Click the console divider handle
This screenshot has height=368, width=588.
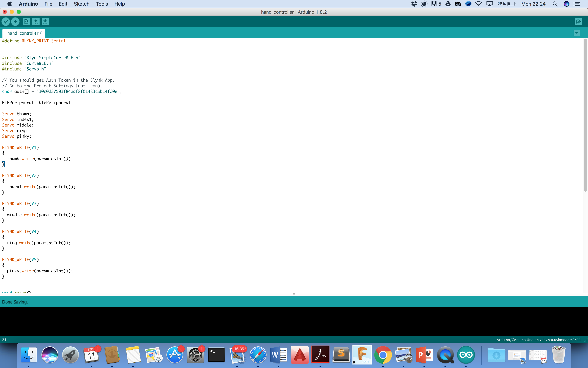coord(294,294)
